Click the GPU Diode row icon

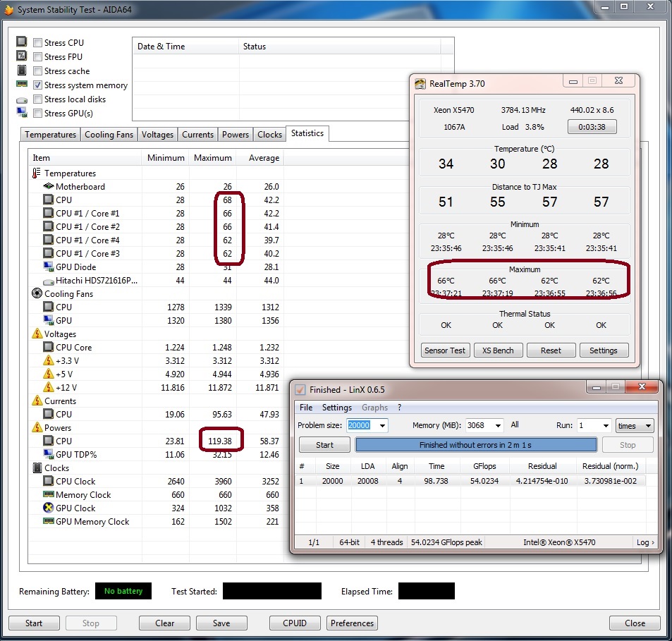pyautogui.click(x=49, y=267)
